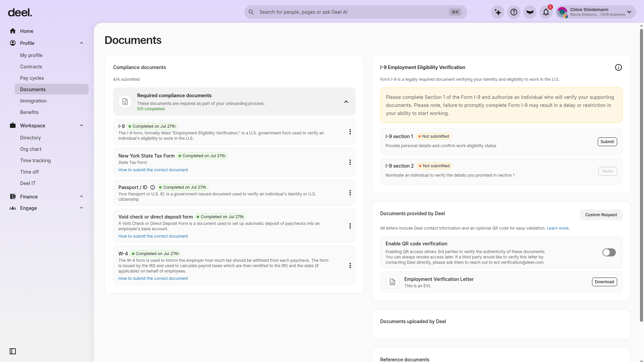Click Documents uploaded by Deel heading
This screenshot has width=644, height=362.
point(413,321)
